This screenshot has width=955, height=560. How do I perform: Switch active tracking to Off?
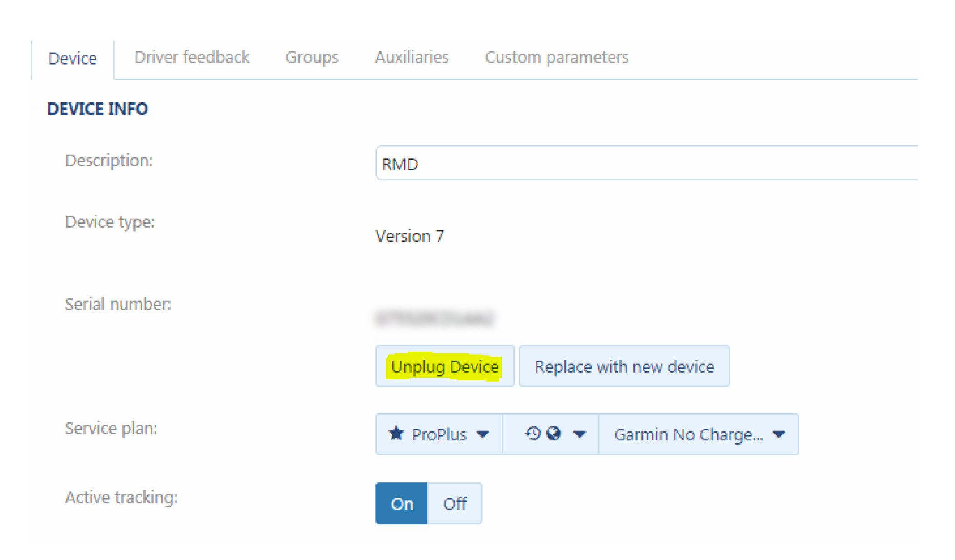coord(454,503)
